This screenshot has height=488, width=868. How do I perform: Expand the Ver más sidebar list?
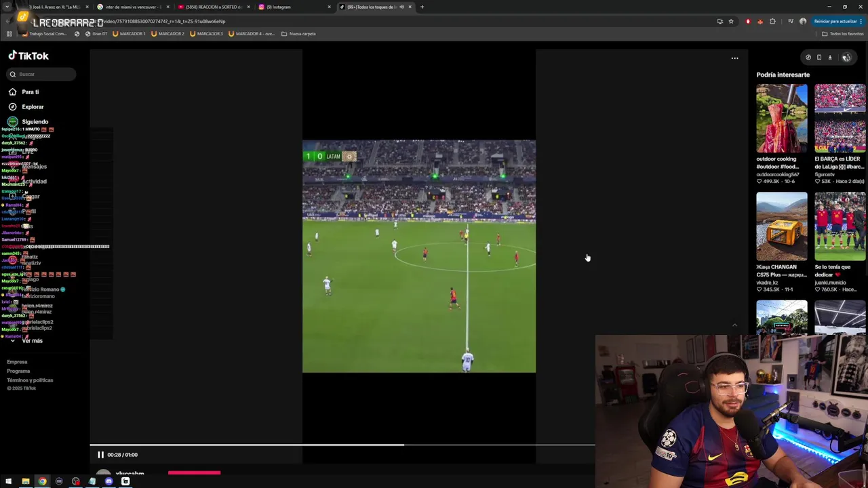click(x=32, y=340)
